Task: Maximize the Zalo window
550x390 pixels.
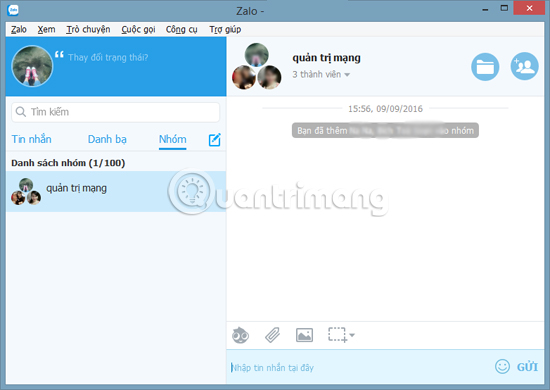Action: point(504,8)
